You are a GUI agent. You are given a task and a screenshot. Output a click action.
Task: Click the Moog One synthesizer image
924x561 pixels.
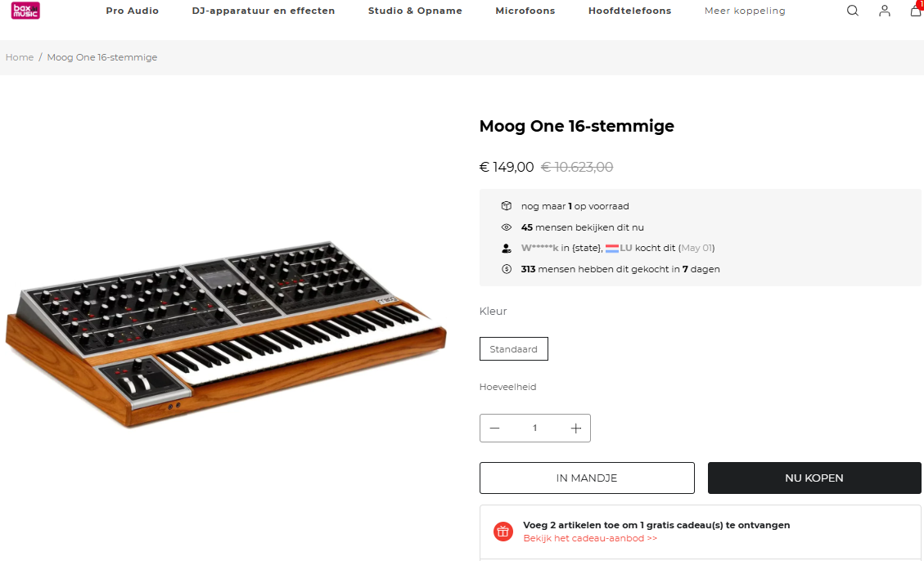pyautogui.click(x=226, y=333)
